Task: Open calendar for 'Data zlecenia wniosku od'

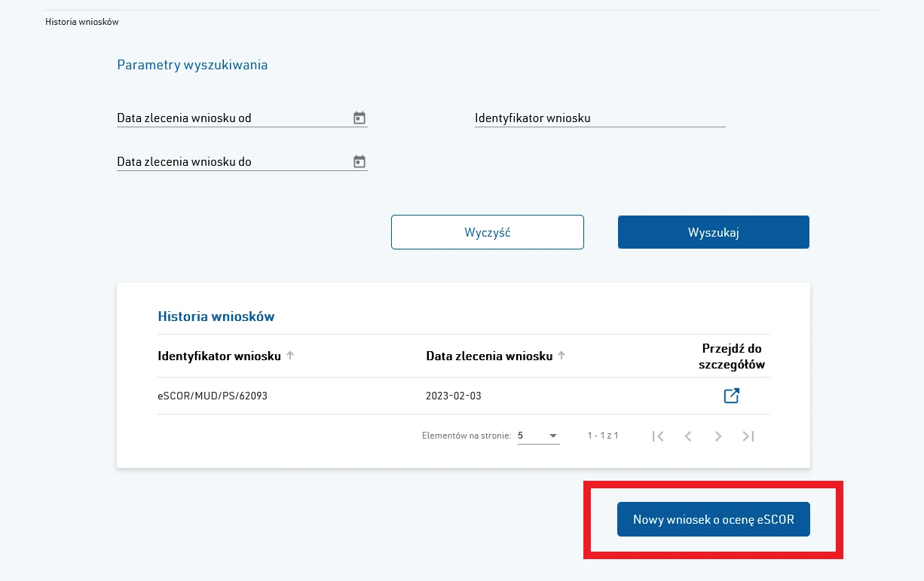Action: click(x=360, y=118)
